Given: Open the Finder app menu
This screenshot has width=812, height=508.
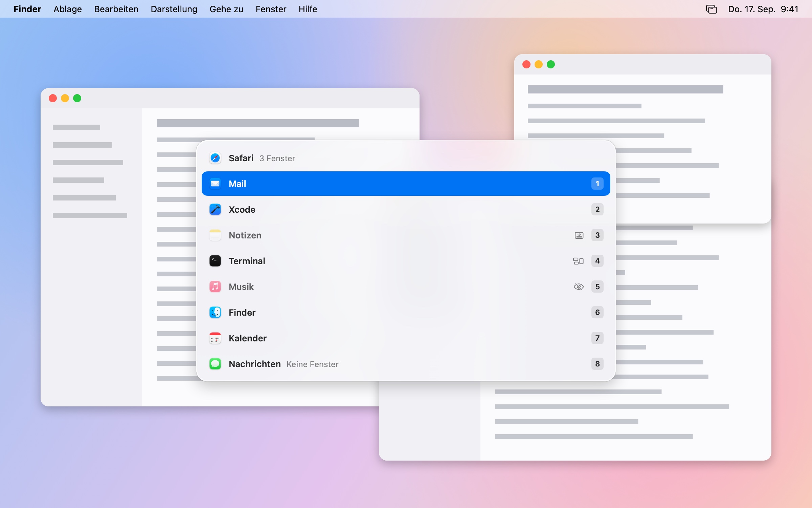Looking at the screenshot, I should point(27,9).
